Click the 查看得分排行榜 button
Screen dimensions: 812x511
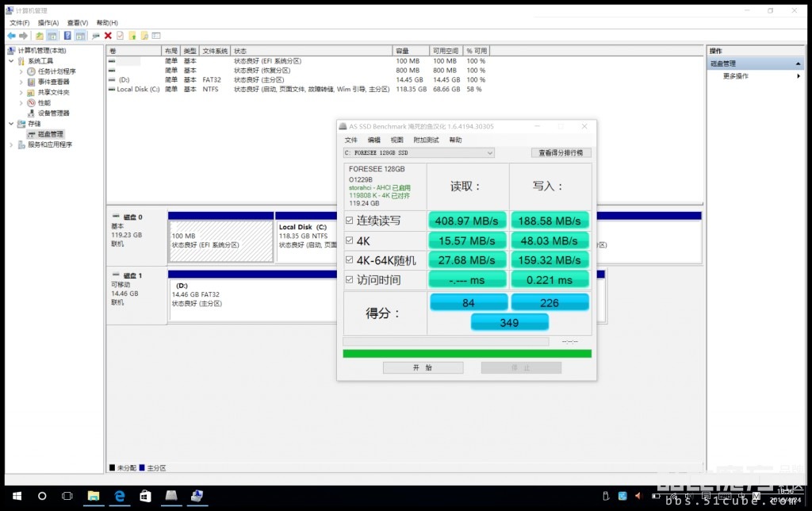pyautogui.click(x=561, y=152)
